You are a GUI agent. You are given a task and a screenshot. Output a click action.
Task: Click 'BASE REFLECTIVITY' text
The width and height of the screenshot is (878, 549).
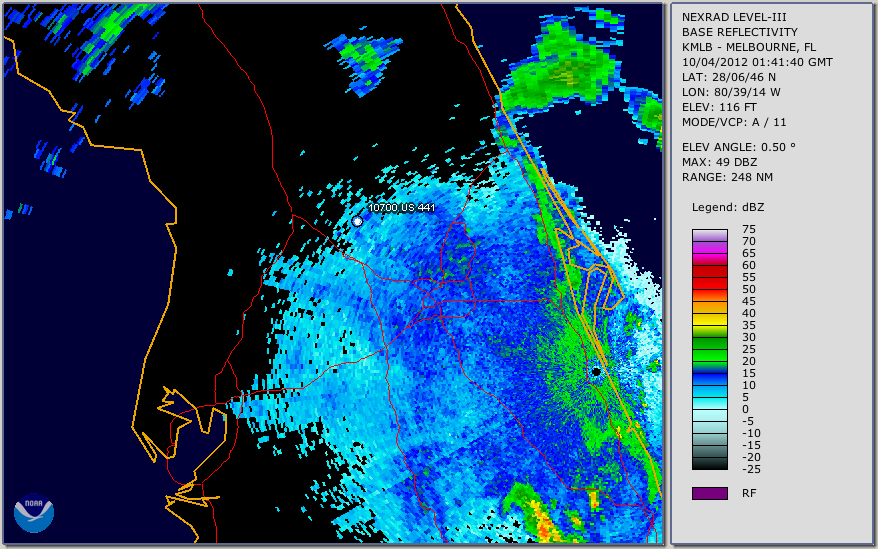tap(739, 32)
